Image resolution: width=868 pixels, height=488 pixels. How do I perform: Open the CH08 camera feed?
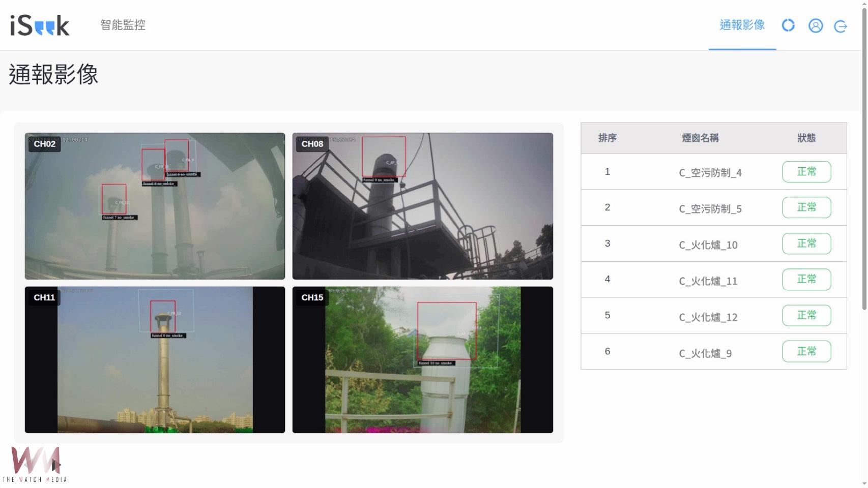pyautogui.click(x=422, y=206)
